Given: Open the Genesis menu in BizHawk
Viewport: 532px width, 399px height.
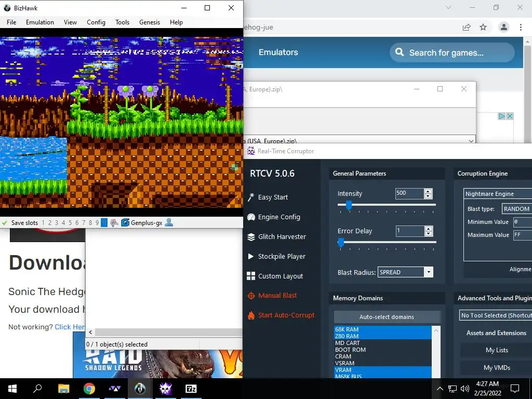Looking at the screenshot, I should tap(150, 22).
